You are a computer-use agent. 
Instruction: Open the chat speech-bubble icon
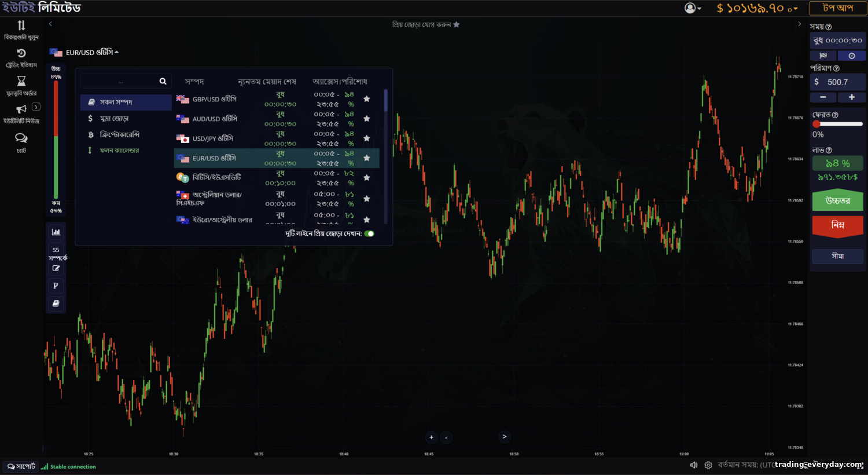tap(21, 138)
